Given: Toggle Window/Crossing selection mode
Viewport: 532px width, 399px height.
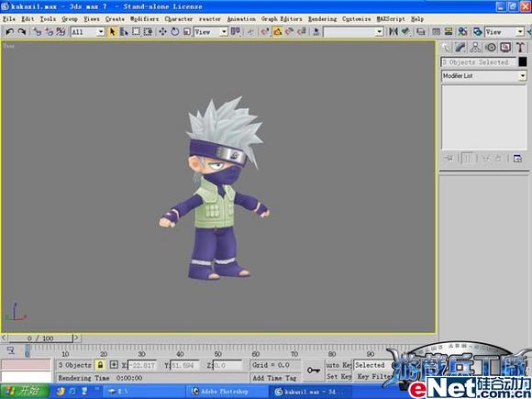Looking at the screenshot, I should 148,32.
